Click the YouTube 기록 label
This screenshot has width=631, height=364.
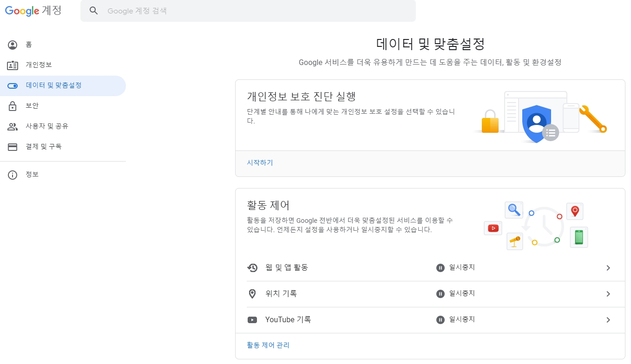(288, 320)
